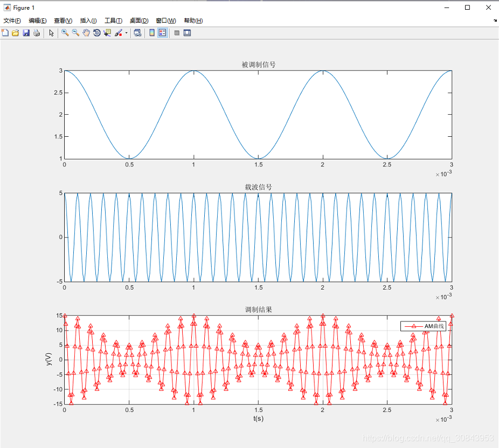Viewport: 499px width, 448px height.
Task: Insert a colorbar via toolbar icon
Action: pyautogui.click(x=152, y=33)
